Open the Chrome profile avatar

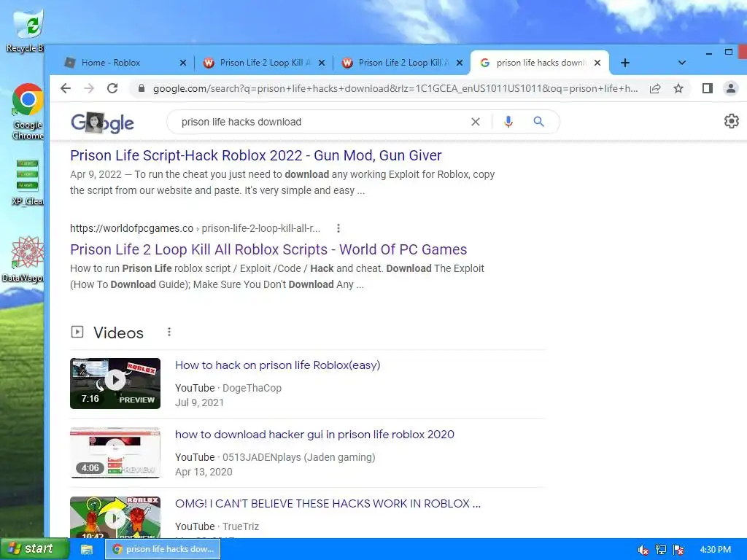730,88
